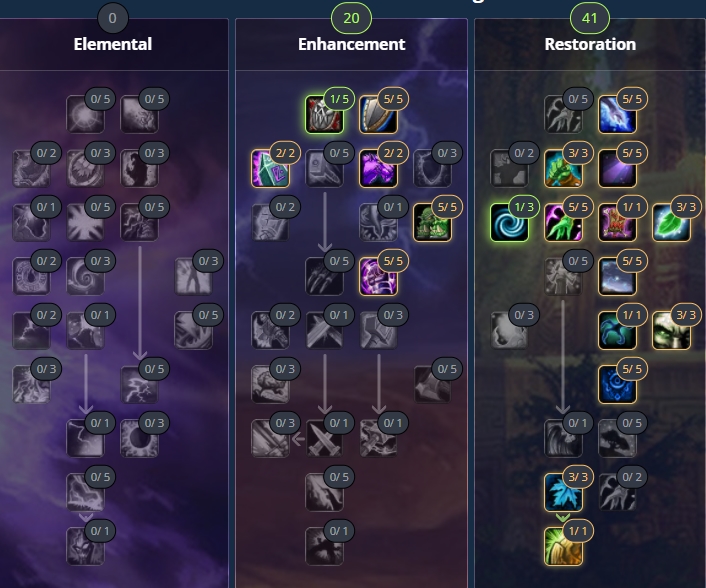706x588 pixels.
Task: Select the pale face Focused Mind 3/3 talent
Action: click(x=671, y=331)
